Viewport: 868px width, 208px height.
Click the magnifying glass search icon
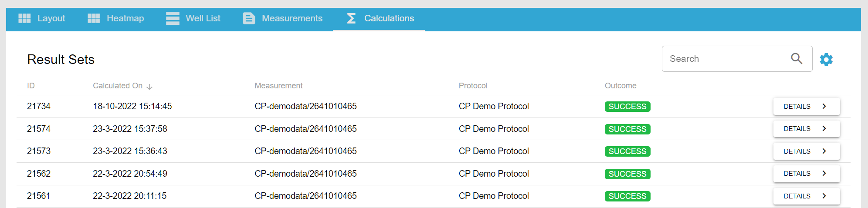point(797,59)
